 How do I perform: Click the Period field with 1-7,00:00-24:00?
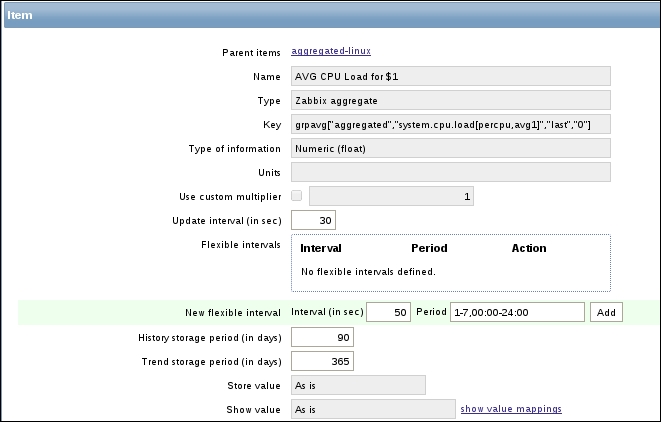click(517, 313)
